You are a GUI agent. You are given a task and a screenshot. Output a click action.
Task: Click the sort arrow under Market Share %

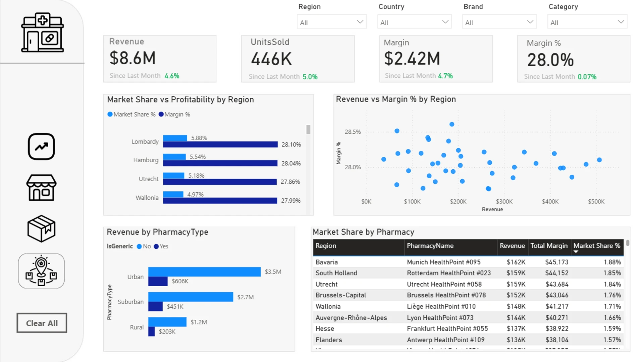click(576, 252)
